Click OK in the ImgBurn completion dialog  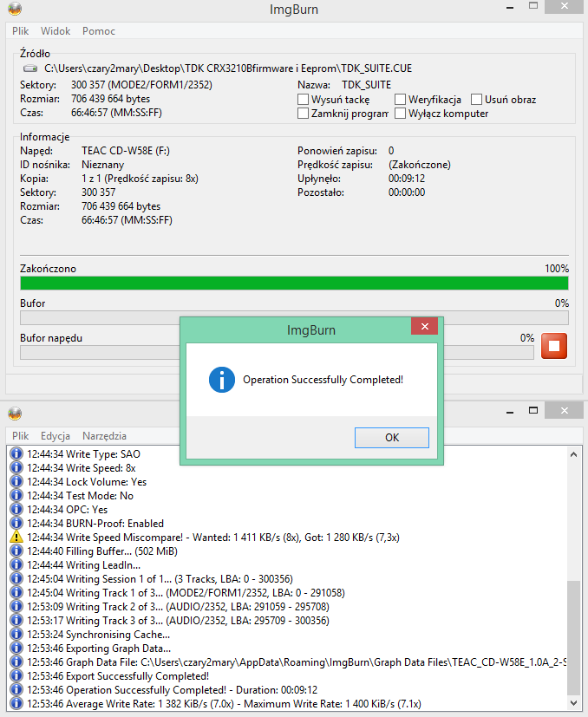[x=392, y=438]
